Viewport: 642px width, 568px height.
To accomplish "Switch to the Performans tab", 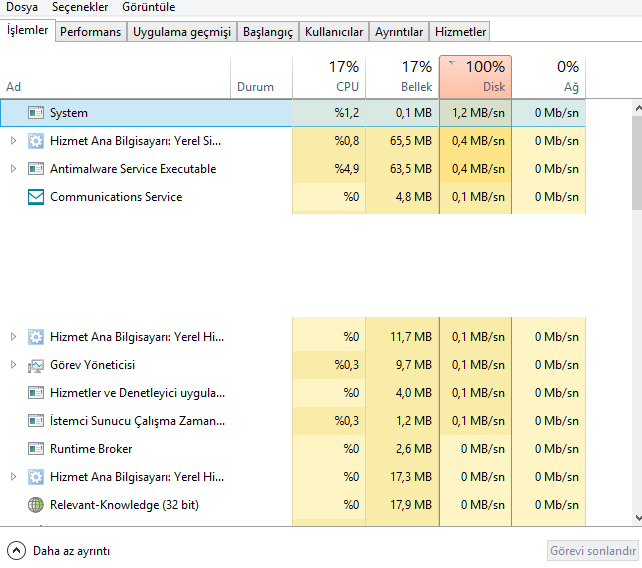I will point(90,32).
